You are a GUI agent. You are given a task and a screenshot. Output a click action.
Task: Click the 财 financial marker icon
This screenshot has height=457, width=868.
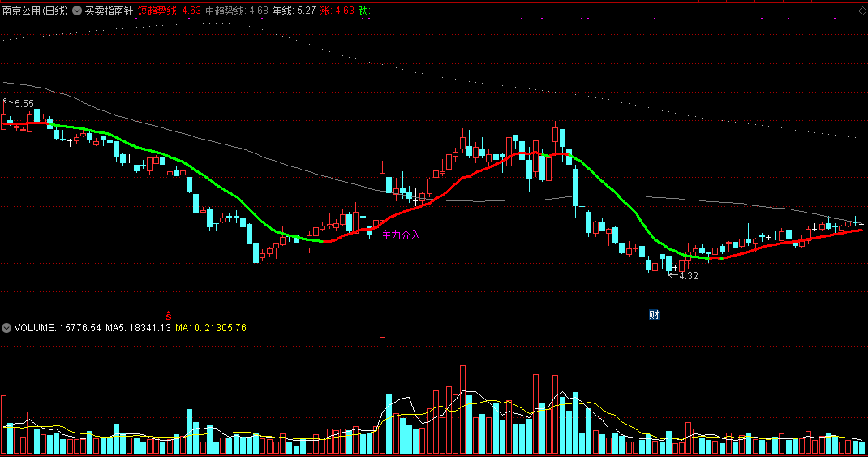tap(654, 315)
